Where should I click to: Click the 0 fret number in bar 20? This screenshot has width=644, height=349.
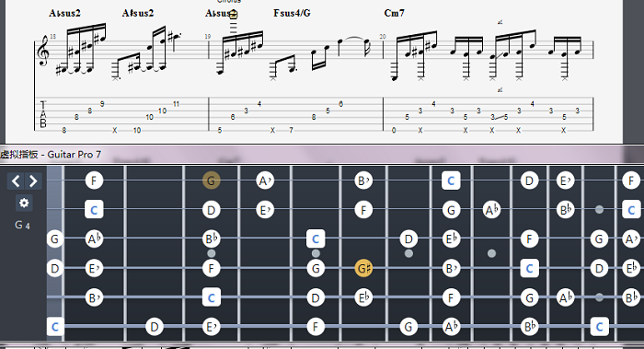click(x=394, y=131)
